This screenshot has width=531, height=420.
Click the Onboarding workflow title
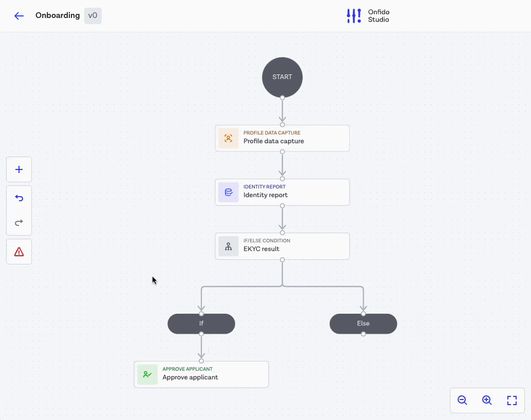[x=58, y=15]
